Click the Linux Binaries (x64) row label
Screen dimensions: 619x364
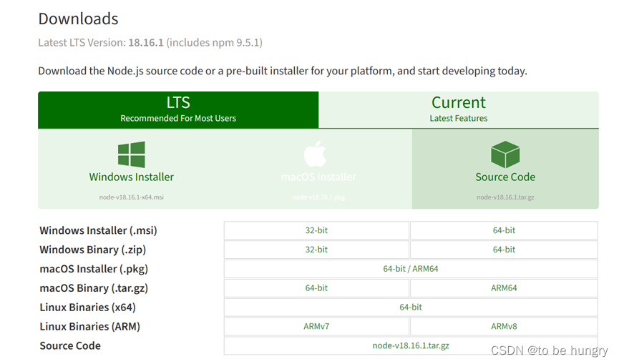tap(87, 308)
